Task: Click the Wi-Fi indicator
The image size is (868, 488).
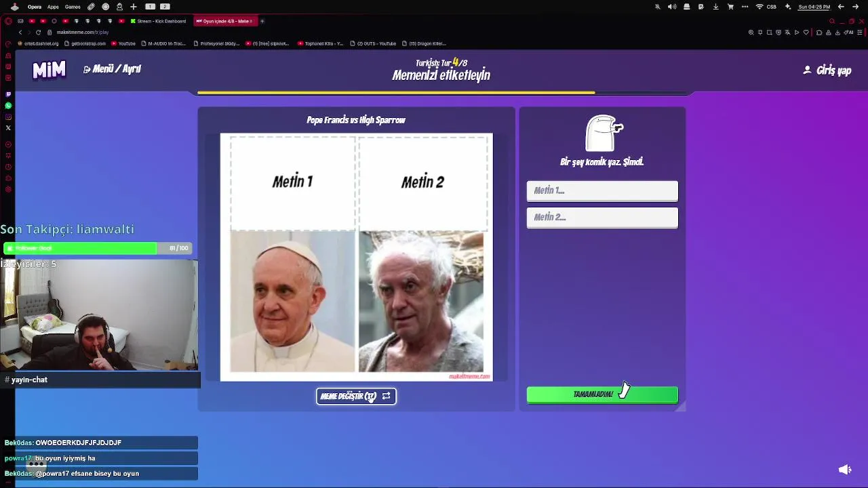Action: 759,7
